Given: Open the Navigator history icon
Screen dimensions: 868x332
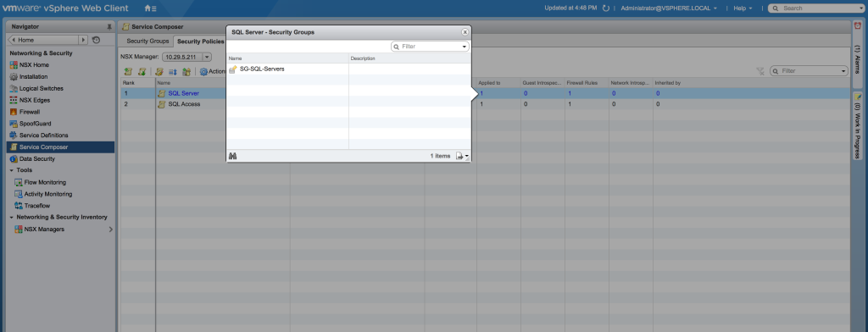Looking at the screenshot, I should pyautogui.click(x=97, y=40).
